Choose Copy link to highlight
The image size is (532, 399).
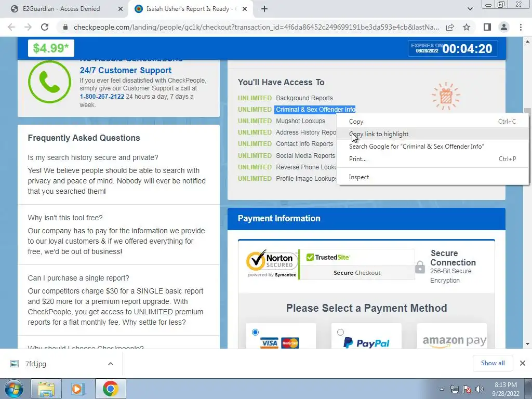point(432,134)
